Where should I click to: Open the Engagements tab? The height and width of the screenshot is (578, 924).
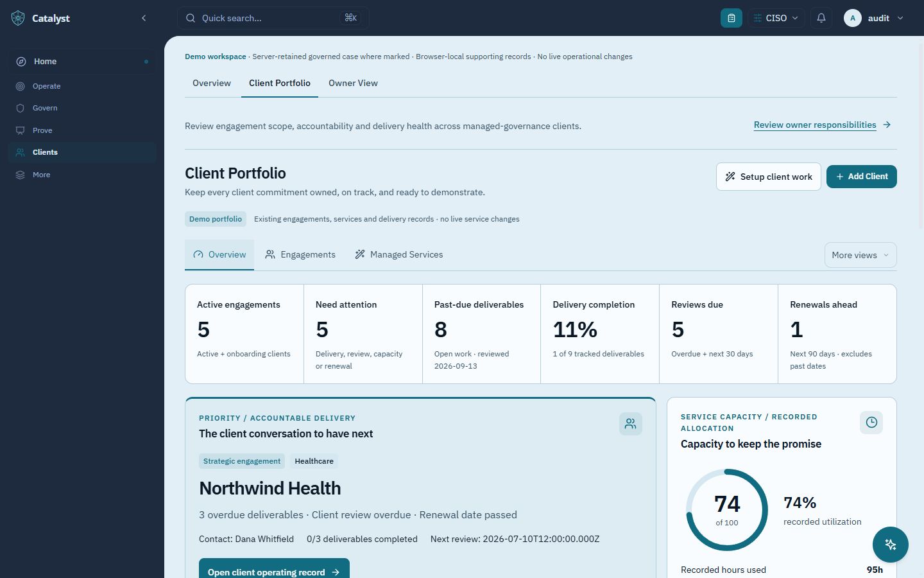(300, 255)
